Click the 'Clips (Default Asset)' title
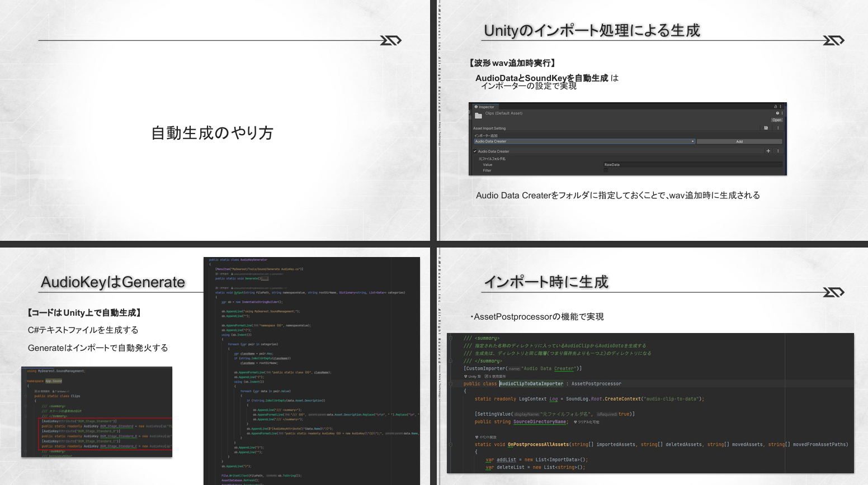Image resolution: width=868 pixels, height=485 pixels. click(x=504, y=113)
